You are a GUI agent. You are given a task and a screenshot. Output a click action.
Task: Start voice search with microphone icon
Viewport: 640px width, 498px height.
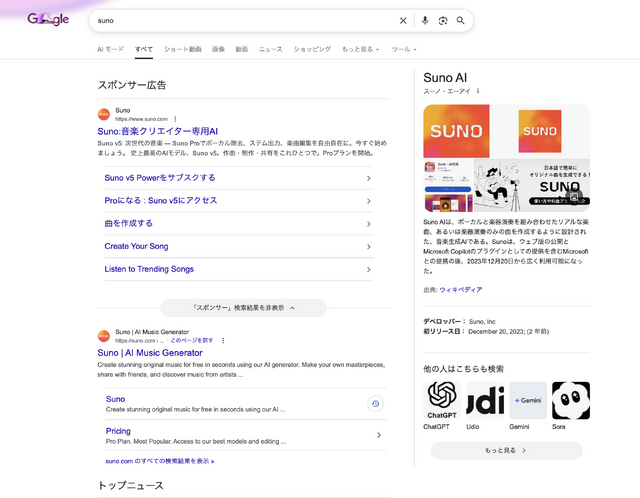point(425,20)
